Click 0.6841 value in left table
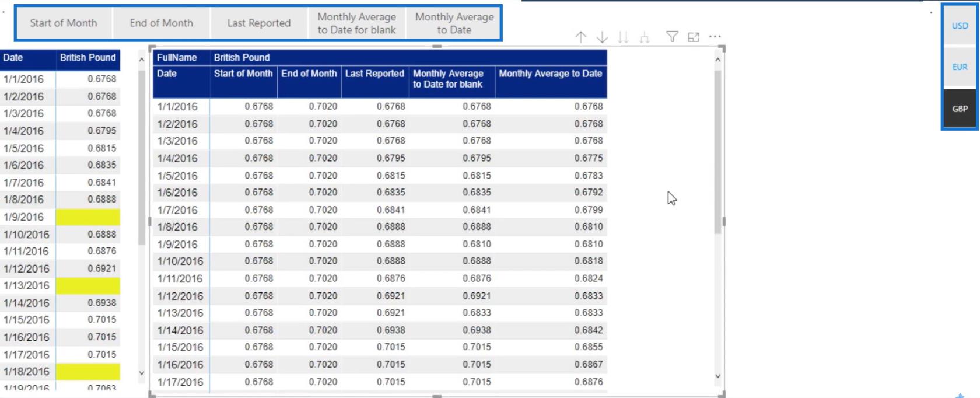980x398 pixels. click(102, 183)
